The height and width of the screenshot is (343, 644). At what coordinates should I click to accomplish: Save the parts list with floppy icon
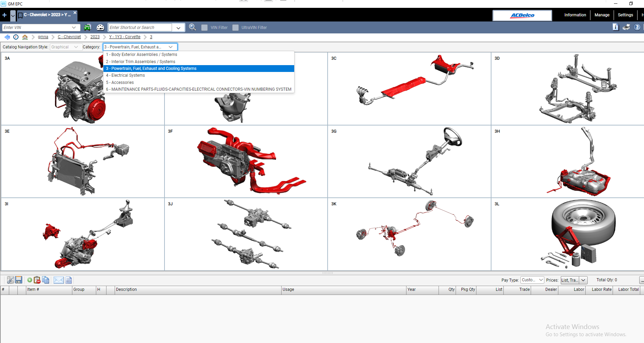click(19, 280)
